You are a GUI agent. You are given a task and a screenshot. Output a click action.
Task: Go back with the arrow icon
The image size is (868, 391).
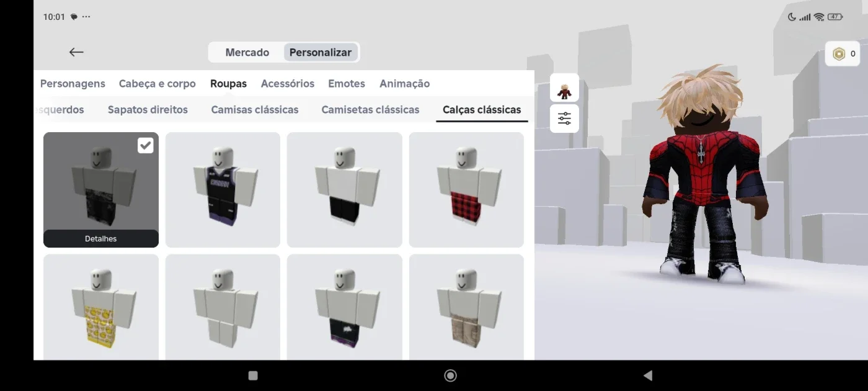76,52
